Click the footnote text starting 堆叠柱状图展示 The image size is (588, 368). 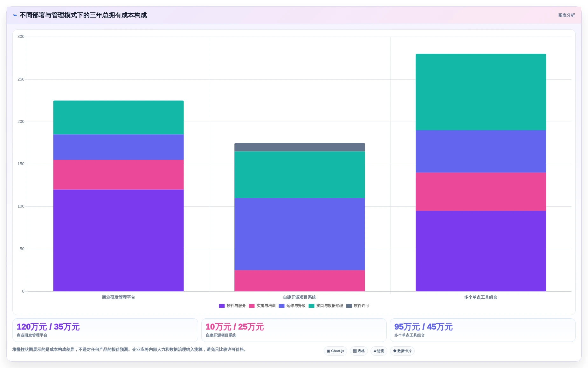point(130,350)
